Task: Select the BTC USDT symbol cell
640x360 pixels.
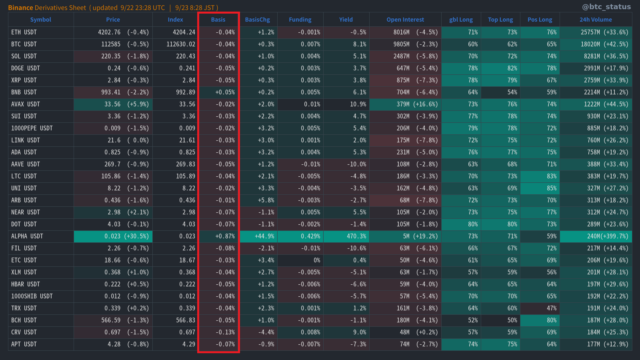Action: click(41, 44)
